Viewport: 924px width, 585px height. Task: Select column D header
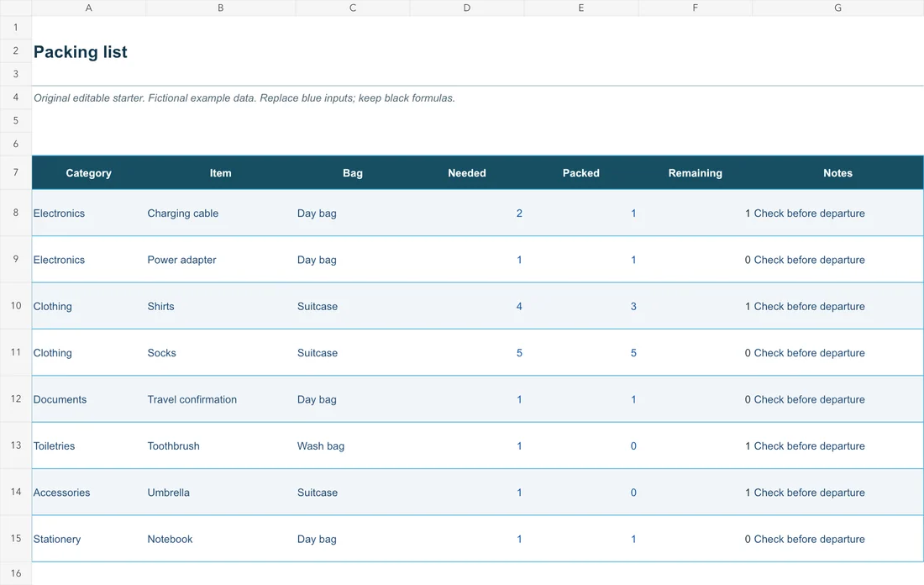467,8
